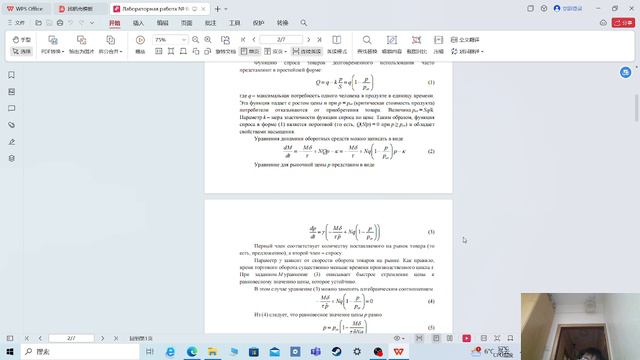Image resolution: width=640 pixels, height=360 pixels.
Task: Click the Compress tool
Action: 438,45
